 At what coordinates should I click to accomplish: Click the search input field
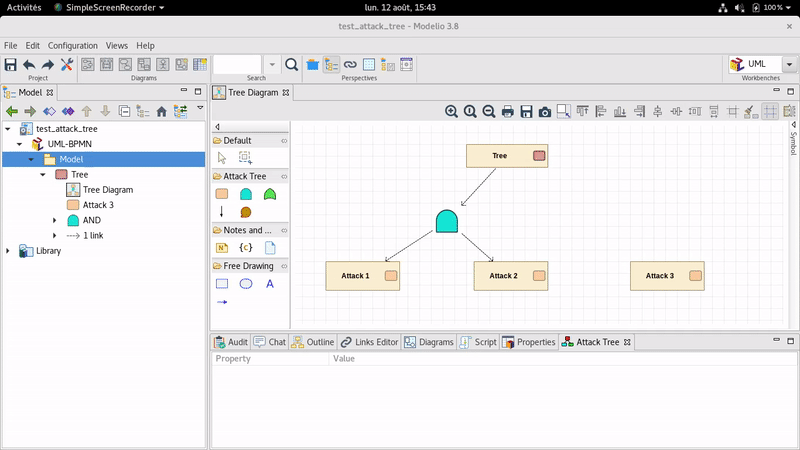(237, 65)
